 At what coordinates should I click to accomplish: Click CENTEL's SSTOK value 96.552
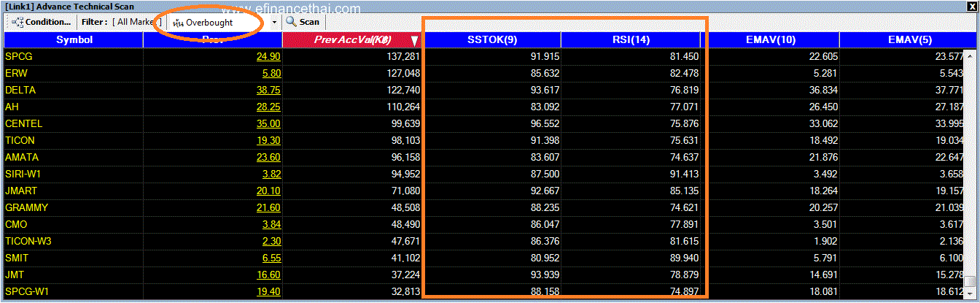pyautogui.click(x=544, y=123)
